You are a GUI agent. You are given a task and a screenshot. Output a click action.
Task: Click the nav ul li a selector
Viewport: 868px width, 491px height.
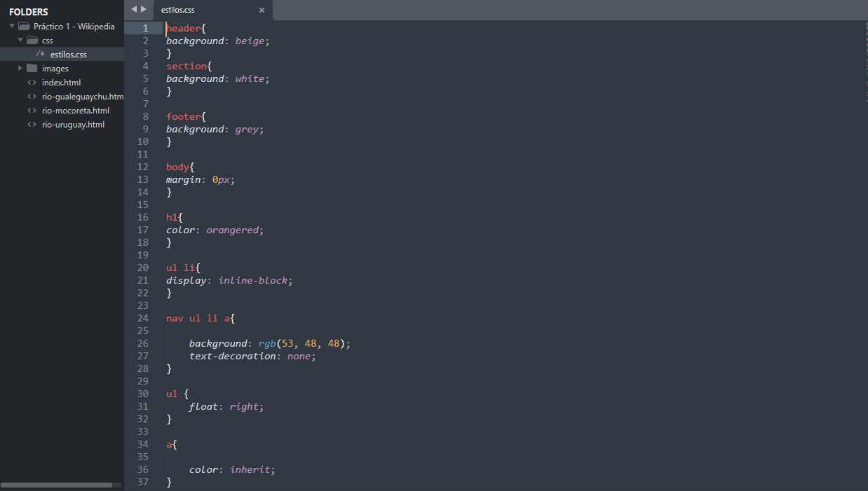click(x=198, y=318)
